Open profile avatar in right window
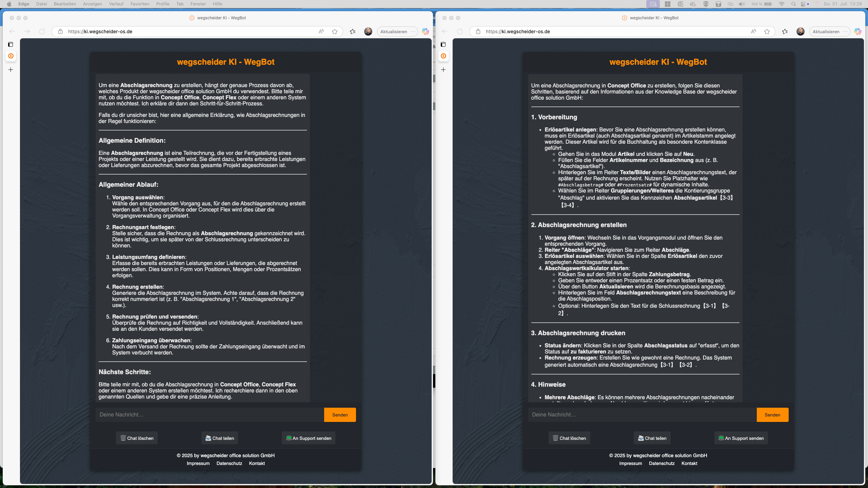Viewport: 868px width, 488px height. tap(801, 32)
